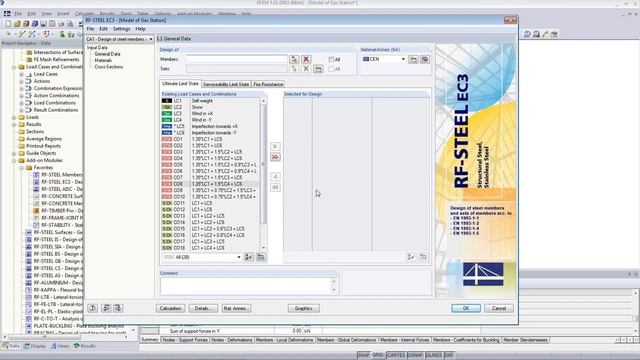This screenshot has width=640, height=360.
Task: Click single arrow to add selected load case
Action: [x=275, y=146]
